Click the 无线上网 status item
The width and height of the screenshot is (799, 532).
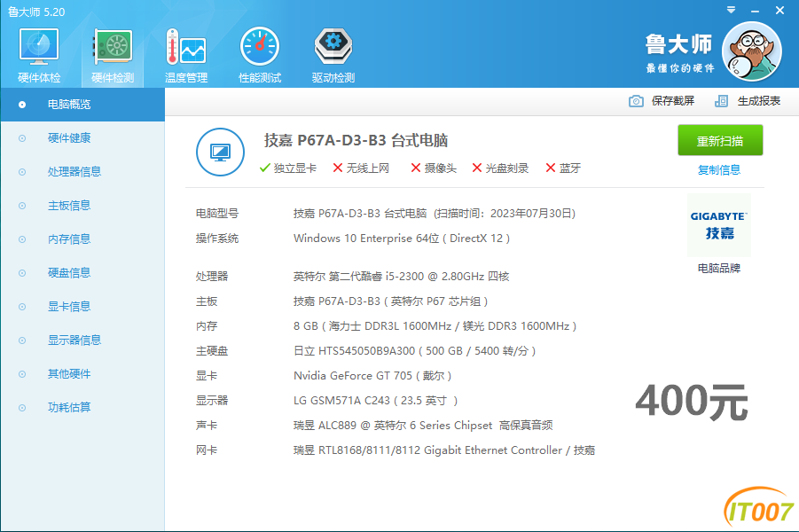[x=361, y=168]
